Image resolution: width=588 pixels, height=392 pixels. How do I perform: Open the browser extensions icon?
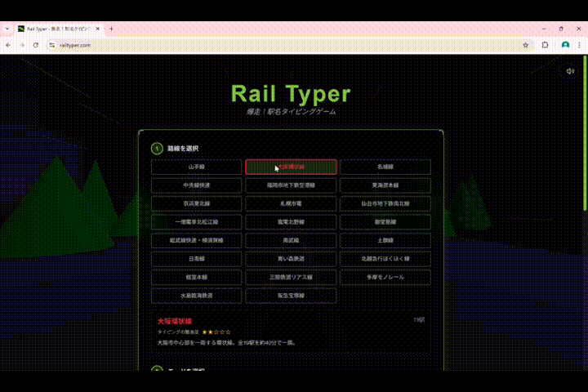tap(545, 45)
